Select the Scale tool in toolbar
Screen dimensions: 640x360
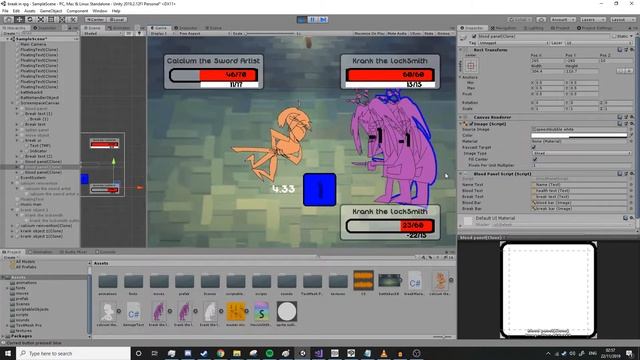point(40,19)
